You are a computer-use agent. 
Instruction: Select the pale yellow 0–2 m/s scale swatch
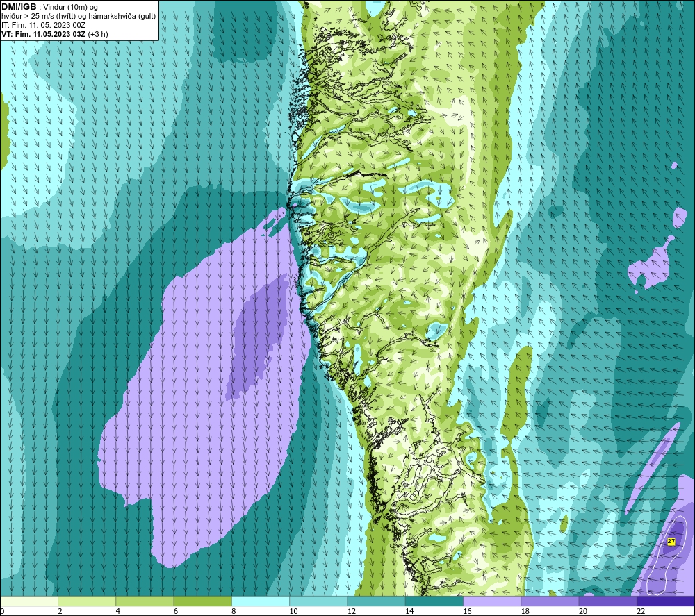coord(28,601)
